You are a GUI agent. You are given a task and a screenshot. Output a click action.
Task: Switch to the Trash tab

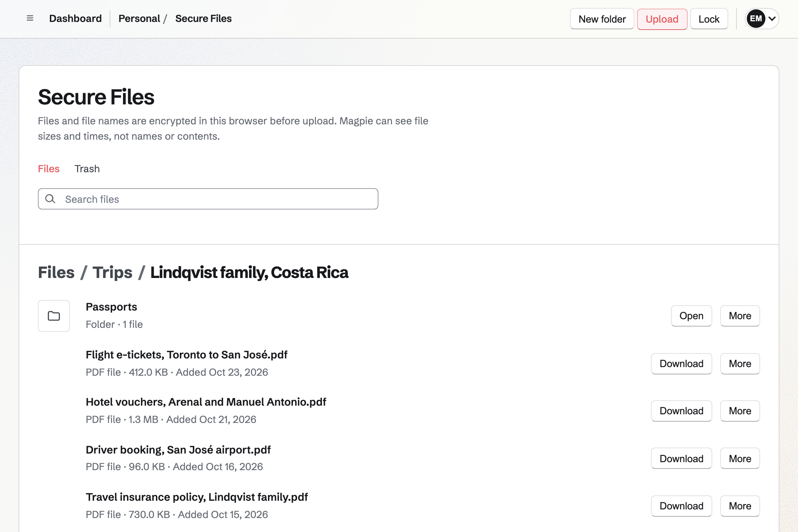pyautogui.click(x=87, y=169)
